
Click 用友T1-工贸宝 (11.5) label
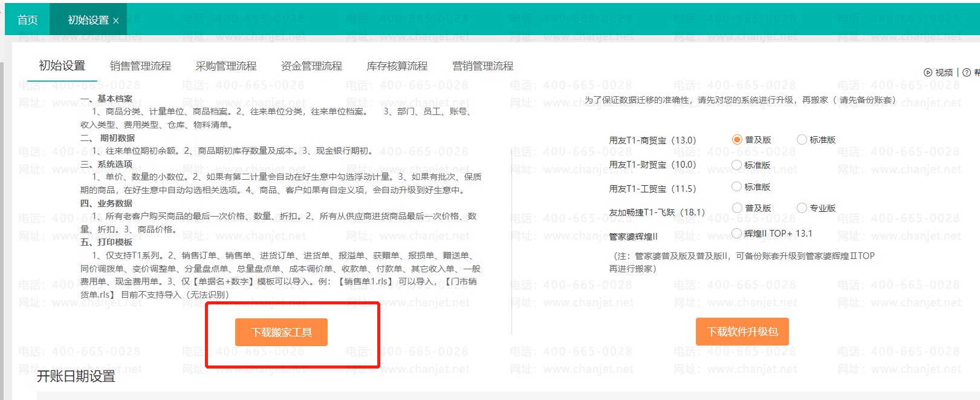point(652,189)
